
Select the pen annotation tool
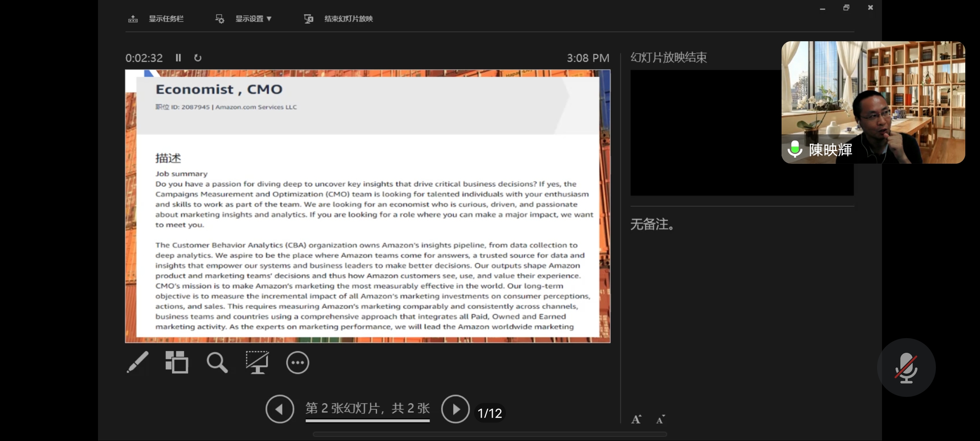pos(138,363)
